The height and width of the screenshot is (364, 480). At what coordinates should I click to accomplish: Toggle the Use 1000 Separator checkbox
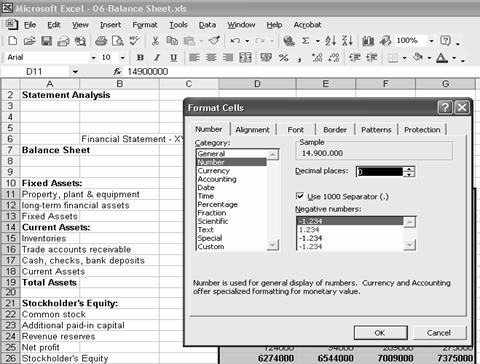point(300,196)
